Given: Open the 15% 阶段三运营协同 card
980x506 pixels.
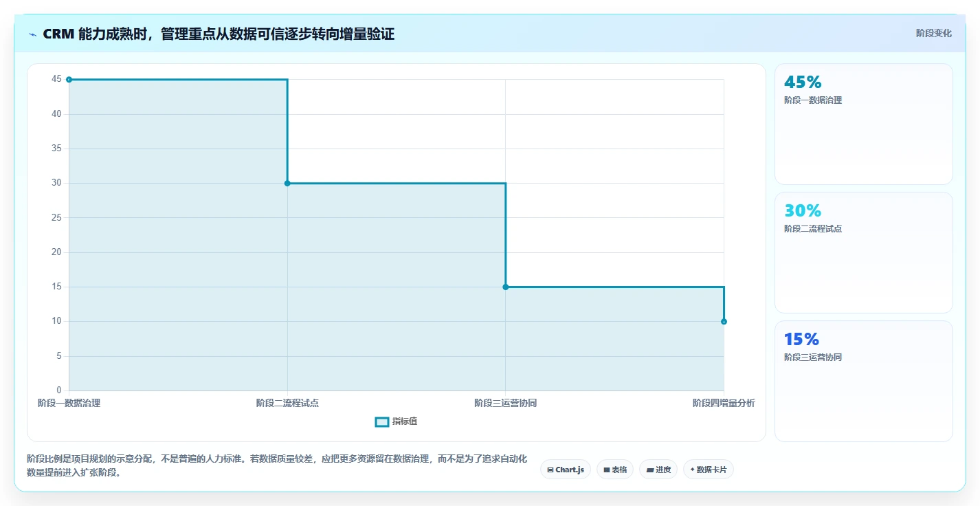Looking at the screenshot, I should [864, 381].
